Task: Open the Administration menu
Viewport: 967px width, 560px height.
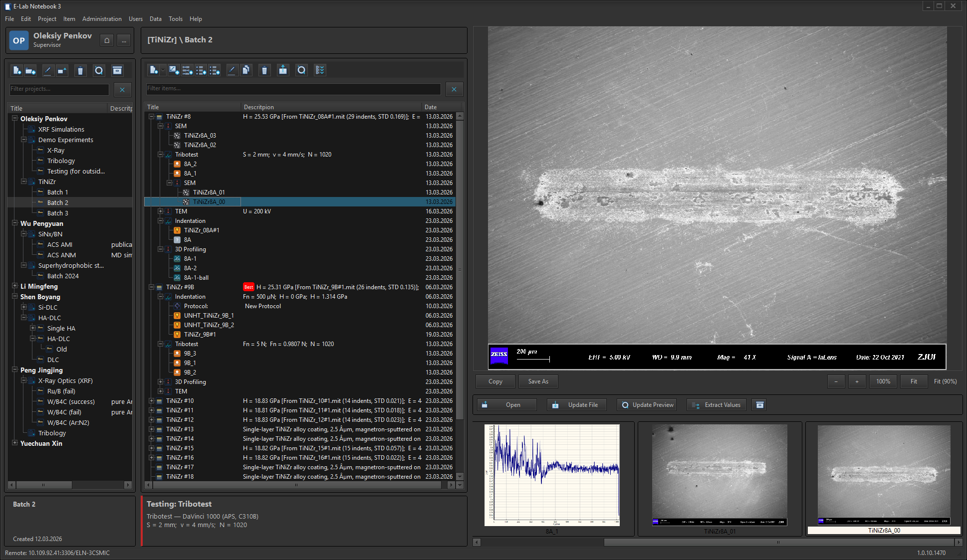Action: 102,19
